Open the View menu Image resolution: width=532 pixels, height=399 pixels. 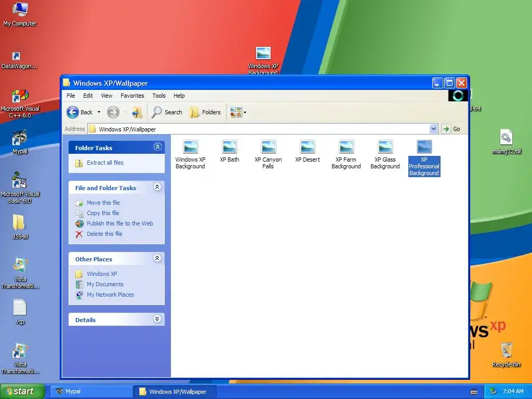[107, 96]
